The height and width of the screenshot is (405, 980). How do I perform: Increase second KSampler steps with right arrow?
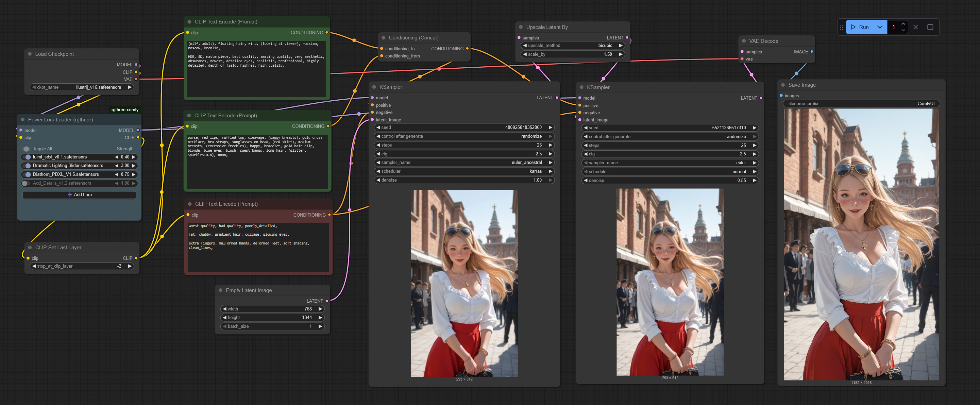(x=755, y=145)
